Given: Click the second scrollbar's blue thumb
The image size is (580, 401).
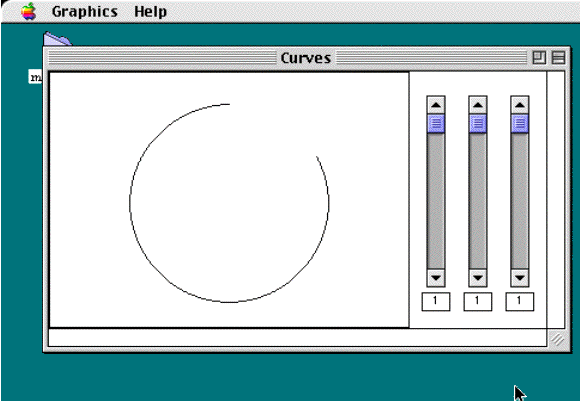Looking at the screenshot, I should coord(478,123).
